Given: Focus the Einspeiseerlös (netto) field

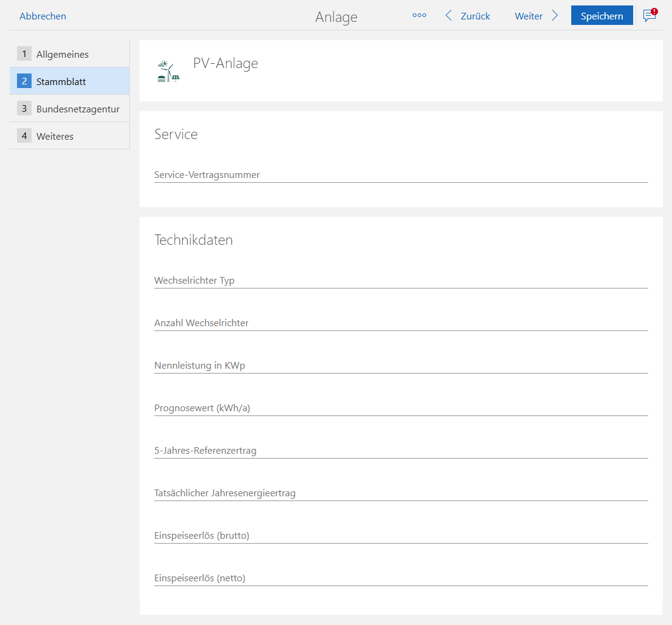Looking at the screenshot, I should click(x=401, y=578).
